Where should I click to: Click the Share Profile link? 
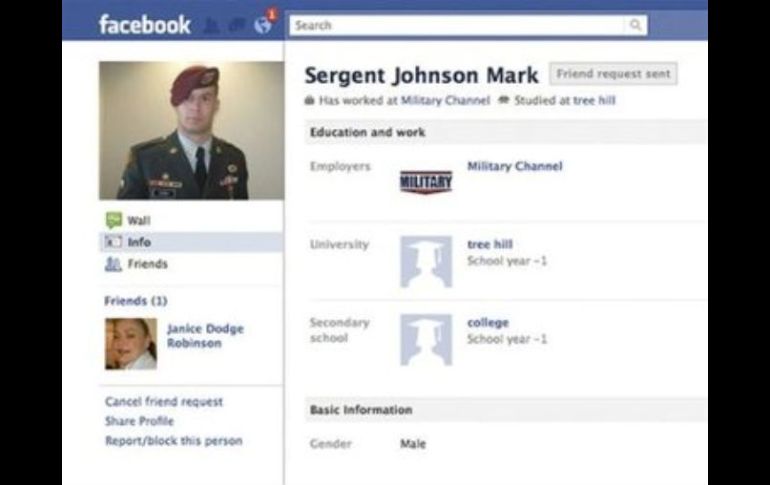click(139, 421)
